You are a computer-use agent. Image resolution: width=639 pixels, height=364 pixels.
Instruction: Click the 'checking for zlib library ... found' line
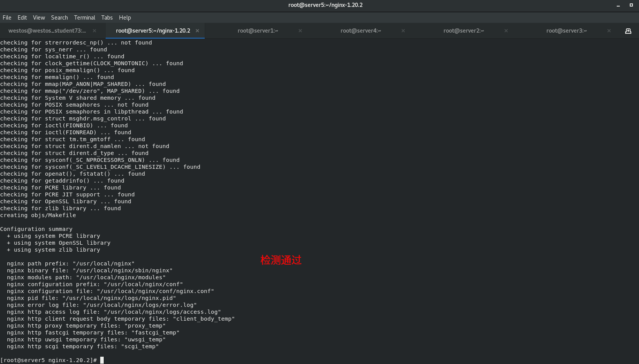(60, 208)
